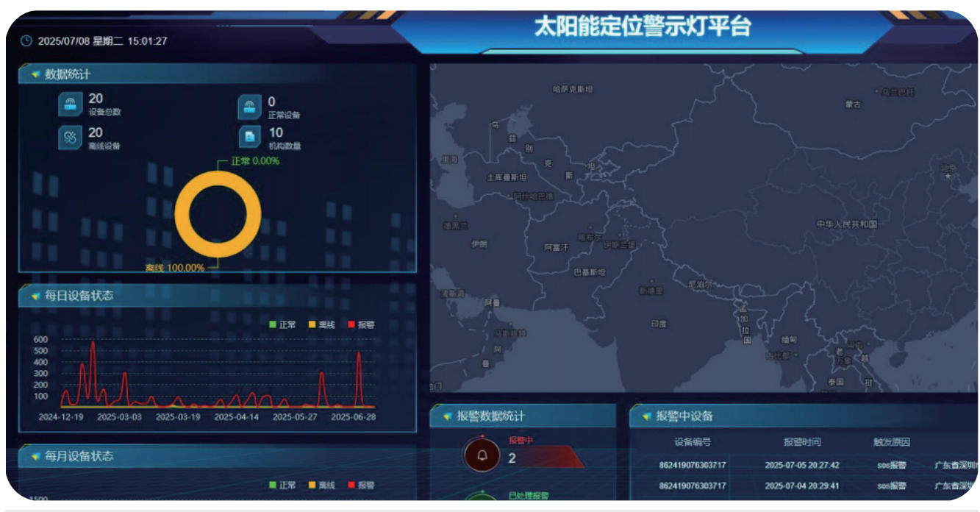Click device number in the 2025-07-05 row
The height and width of the screenshot is (512, 980).
pos(693,465)
